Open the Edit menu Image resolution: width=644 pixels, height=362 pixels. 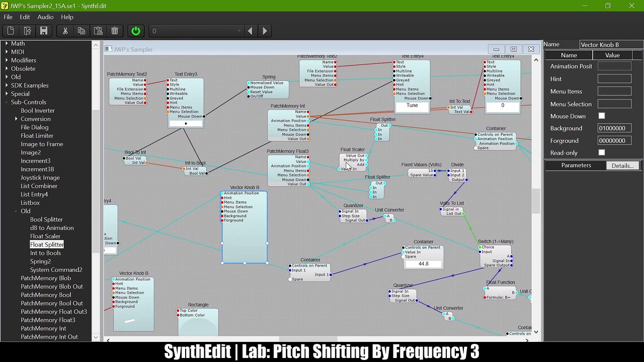click(x=25, y=17)
